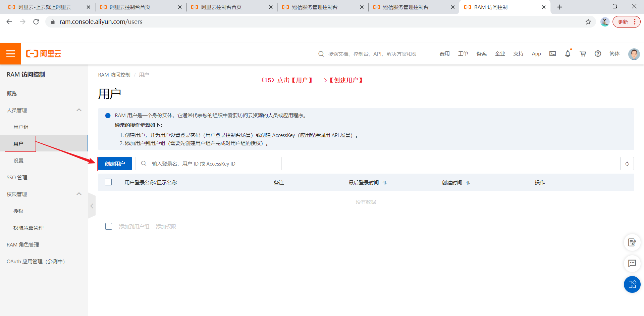Switch to the 阿里云-上云就上阿里云 tab
This screenshot has height=316, width=644.
click(45, 7)
